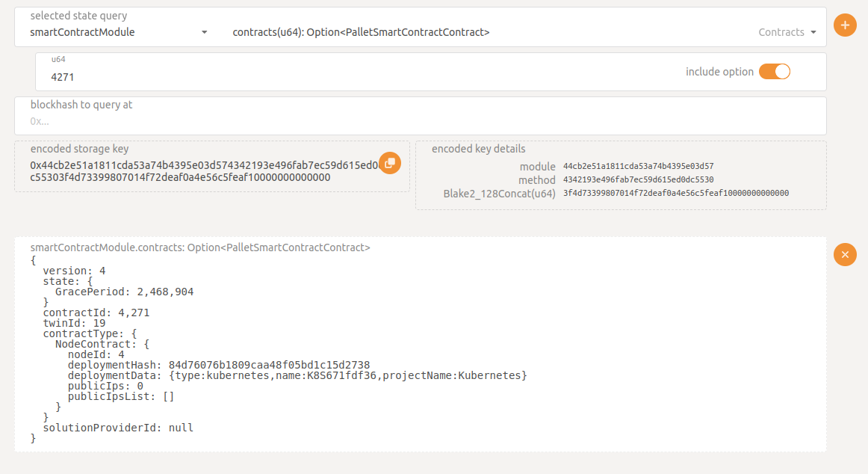Click the solutionProviderId null line

[118, 428]
